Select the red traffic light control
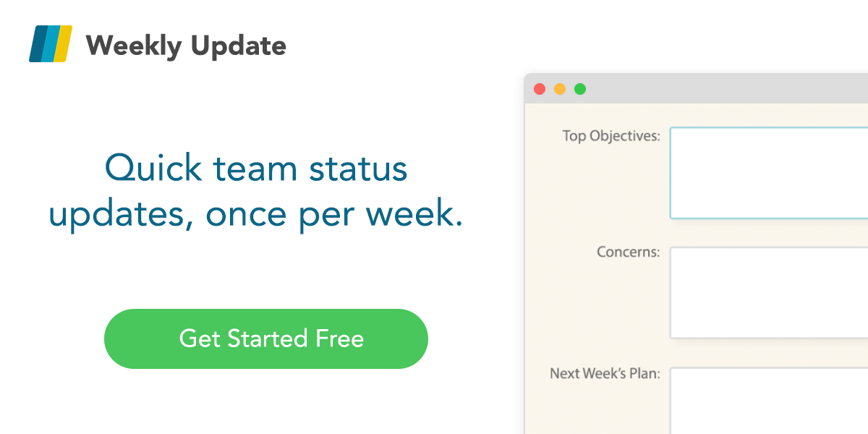Image resolution: width=868 pixels, height=434 pixels. click(x=539, y=88)
